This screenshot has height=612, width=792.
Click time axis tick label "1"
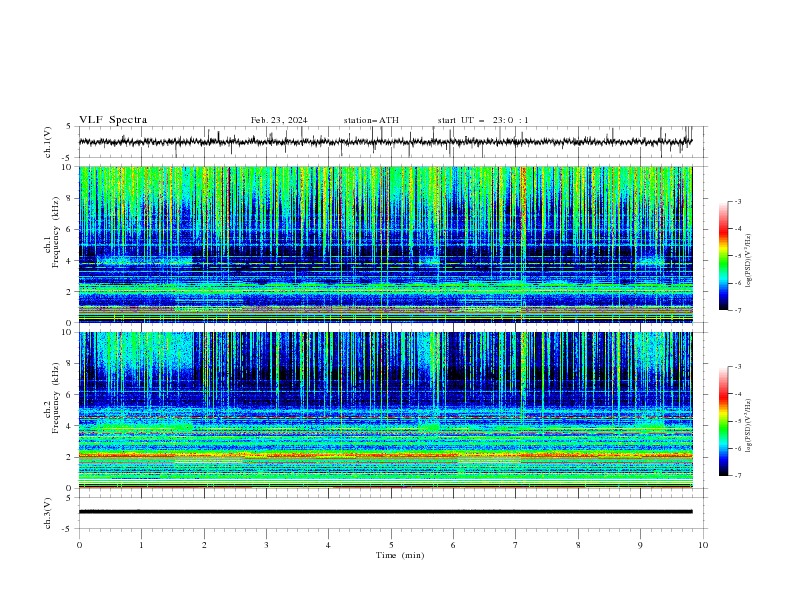[x=141, y=545]
